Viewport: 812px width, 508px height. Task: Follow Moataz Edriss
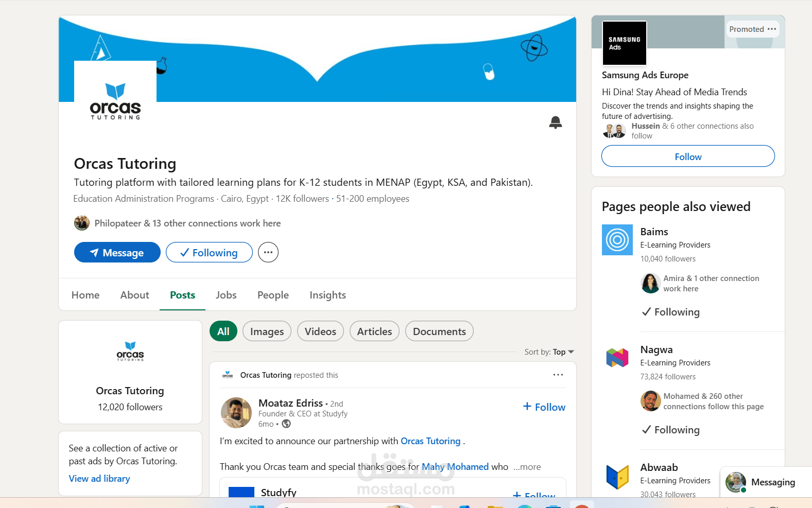coord(544,407)
